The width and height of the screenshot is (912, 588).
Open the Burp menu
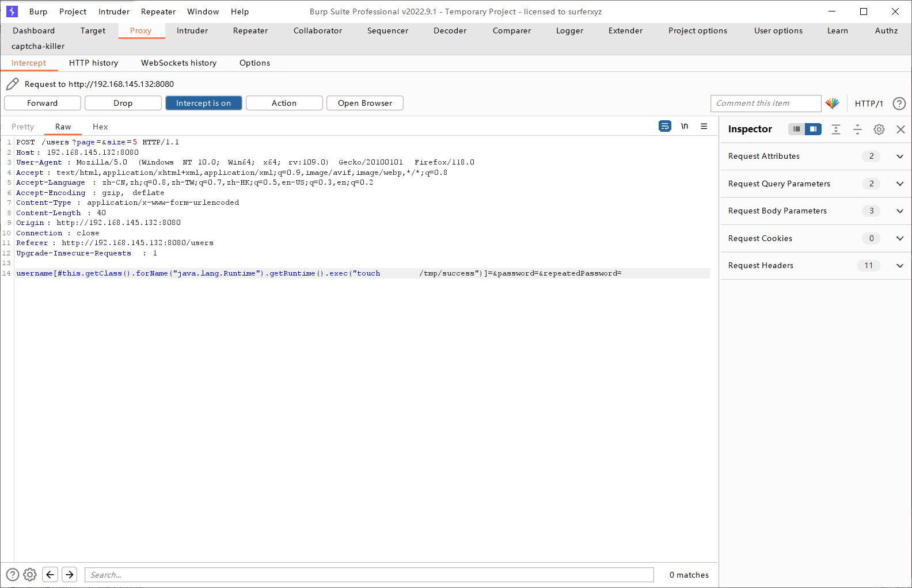click(39, 12)
